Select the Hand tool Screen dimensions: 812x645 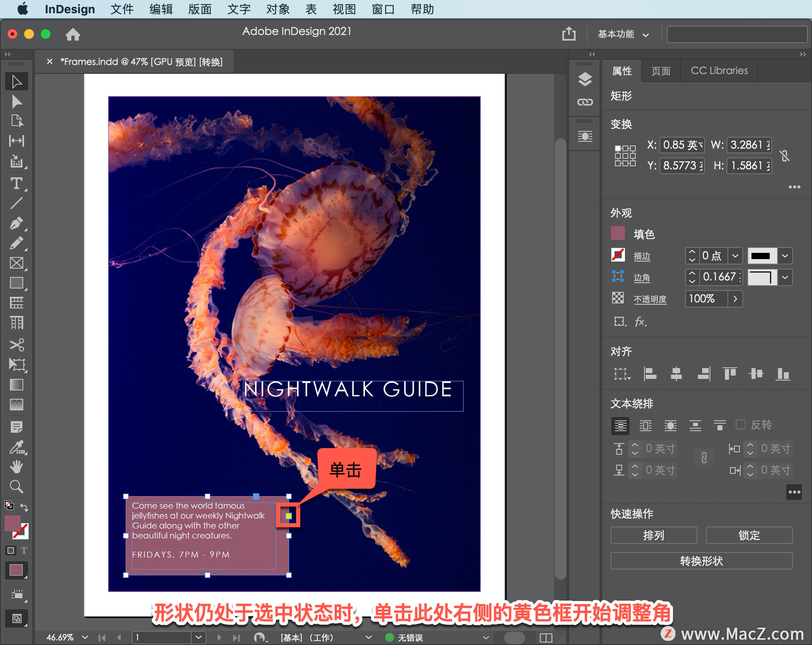pos(16,467)
